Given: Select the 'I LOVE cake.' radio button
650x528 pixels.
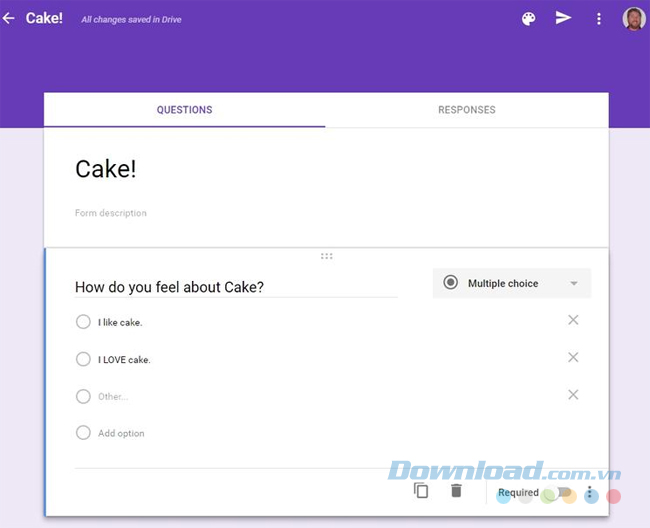Looking at the screenshot, I should point(83,359).
